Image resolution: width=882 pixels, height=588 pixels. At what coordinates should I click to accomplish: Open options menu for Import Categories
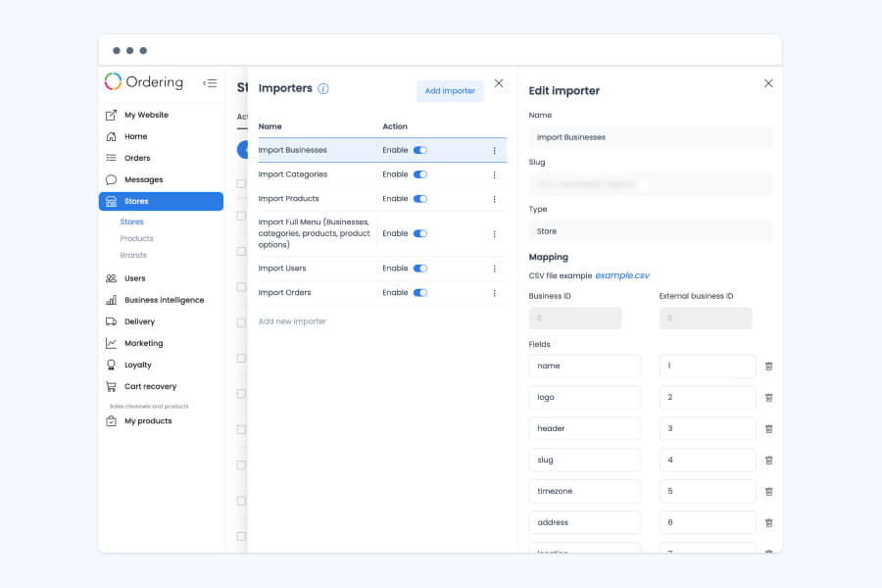(495, 175)
